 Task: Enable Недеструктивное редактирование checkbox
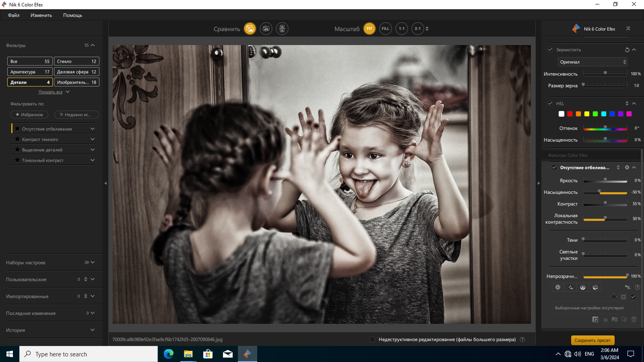372,339
